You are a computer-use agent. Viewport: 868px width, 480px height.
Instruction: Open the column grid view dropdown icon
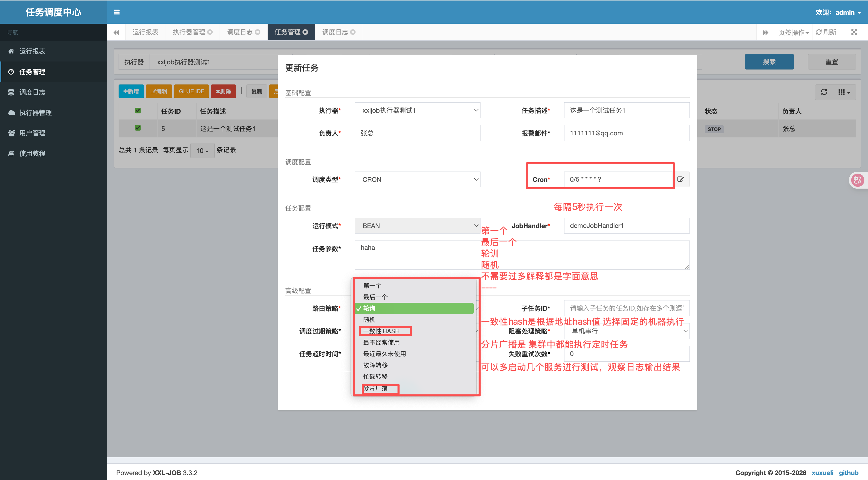[844, 92]
